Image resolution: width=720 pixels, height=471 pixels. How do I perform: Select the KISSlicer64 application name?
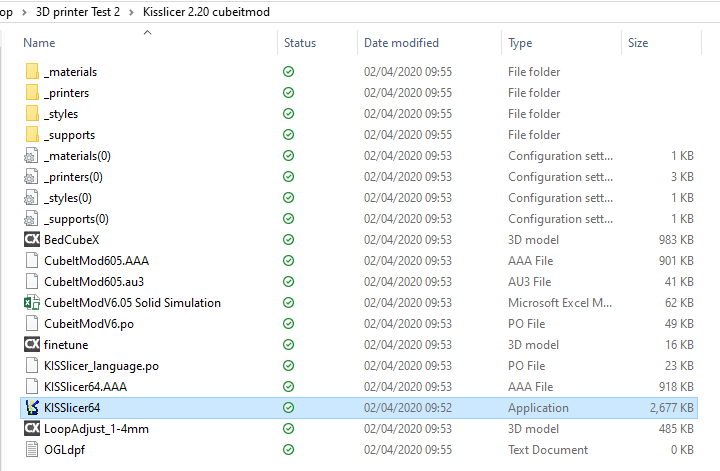[72, 408]
